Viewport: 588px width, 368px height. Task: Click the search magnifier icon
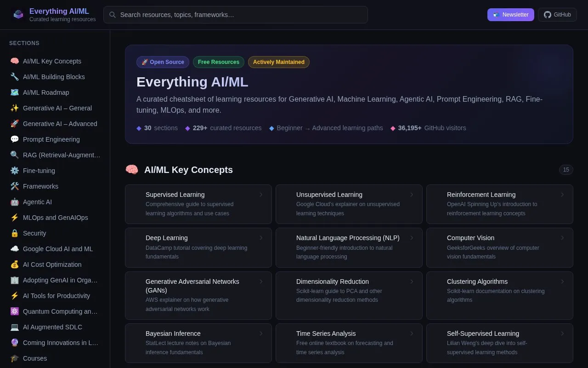[x=113, y=15]
